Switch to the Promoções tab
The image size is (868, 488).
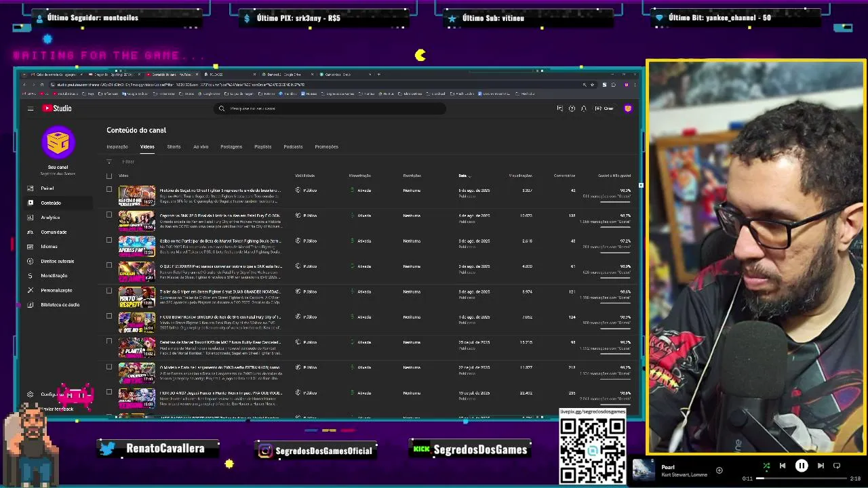coord(326,146)
